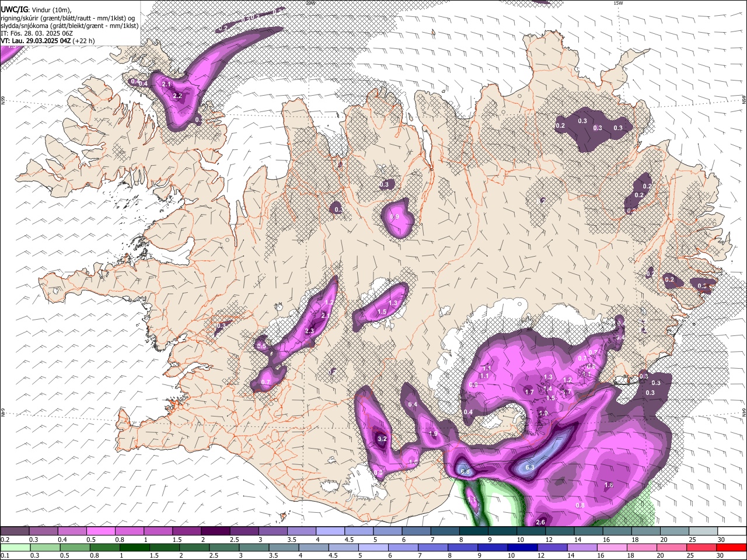Select the light gray 25–30 snow scale swatch

703,531
